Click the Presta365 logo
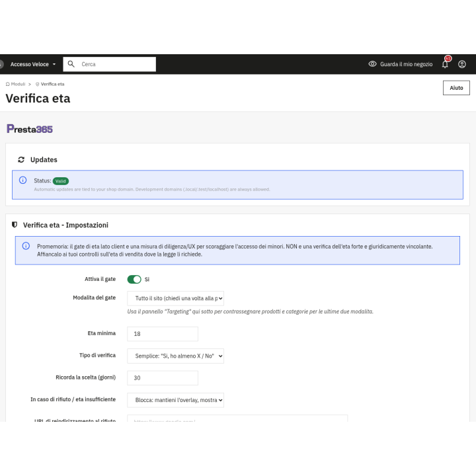This screenshot has width=476, height=476. (30, 129)
